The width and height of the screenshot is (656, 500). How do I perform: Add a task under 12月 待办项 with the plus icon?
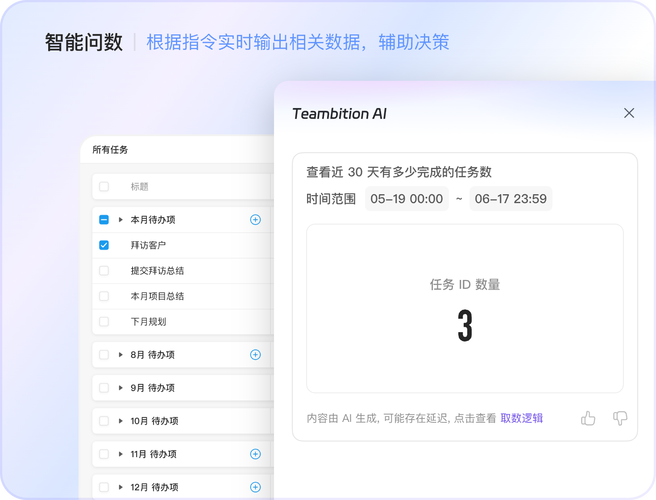[x=255, y=487]
